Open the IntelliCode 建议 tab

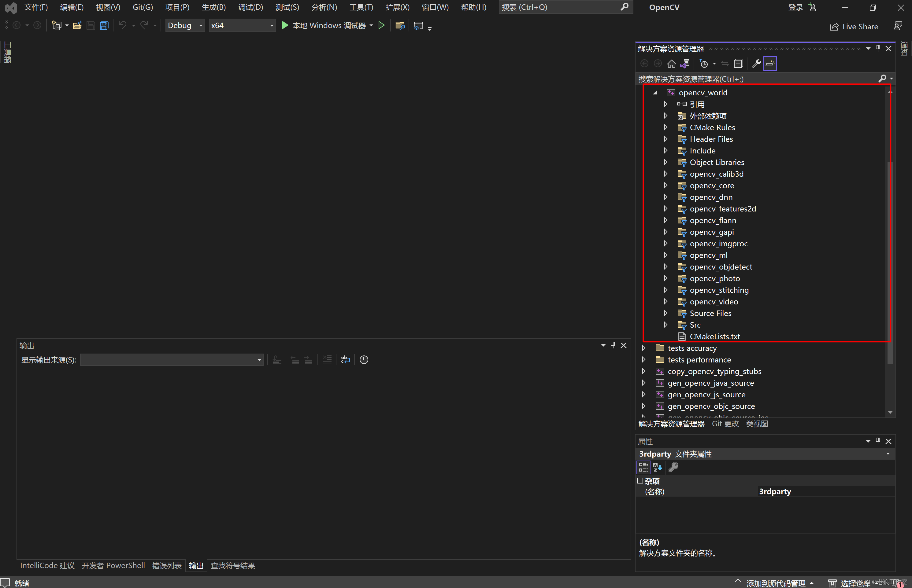[47, 565]
